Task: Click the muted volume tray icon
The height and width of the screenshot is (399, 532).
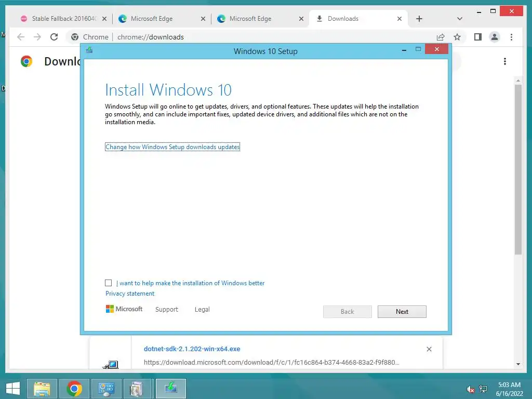Action: pos(470,389)
